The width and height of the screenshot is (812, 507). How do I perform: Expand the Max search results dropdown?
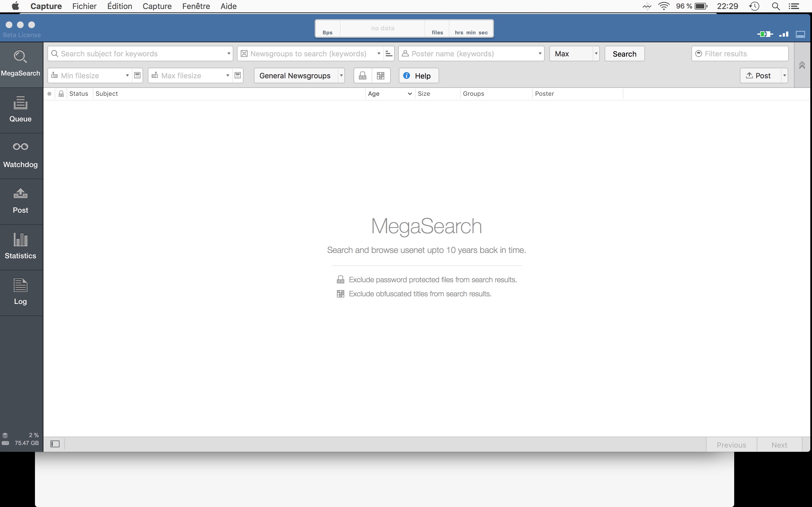[595, 53]
